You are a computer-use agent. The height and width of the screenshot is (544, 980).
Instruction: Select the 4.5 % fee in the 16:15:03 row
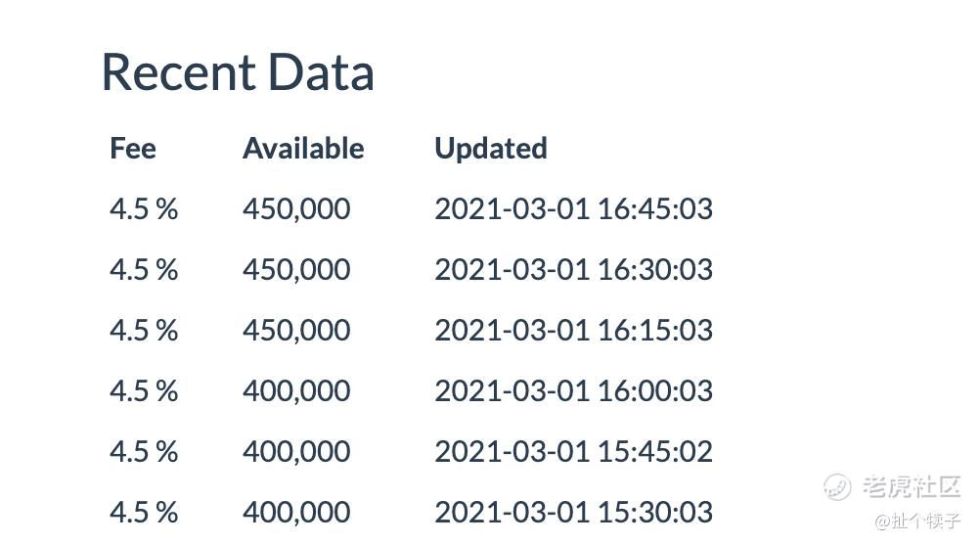click(144, 331)
